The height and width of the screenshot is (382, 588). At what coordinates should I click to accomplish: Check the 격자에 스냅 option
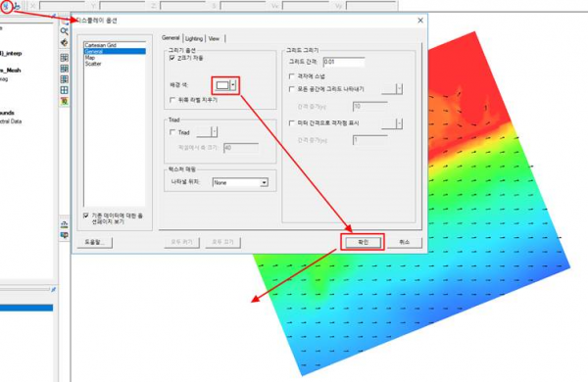(x=291, y=76)
